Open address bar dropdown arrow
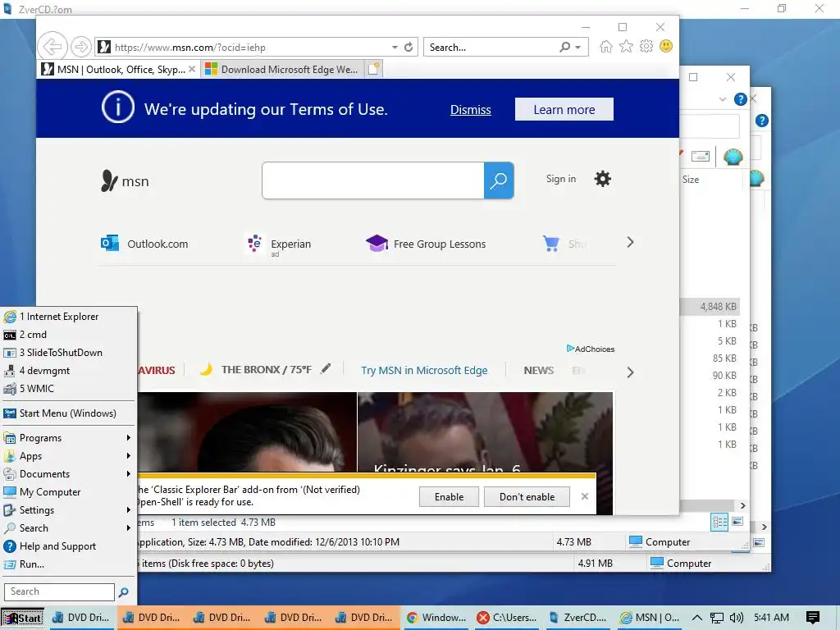 (x=395, y=47)
